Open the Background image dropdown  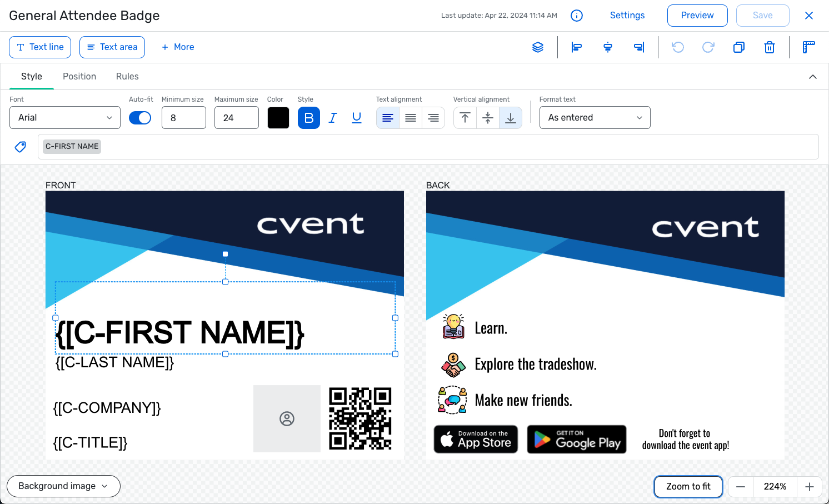tap(63, 486)
